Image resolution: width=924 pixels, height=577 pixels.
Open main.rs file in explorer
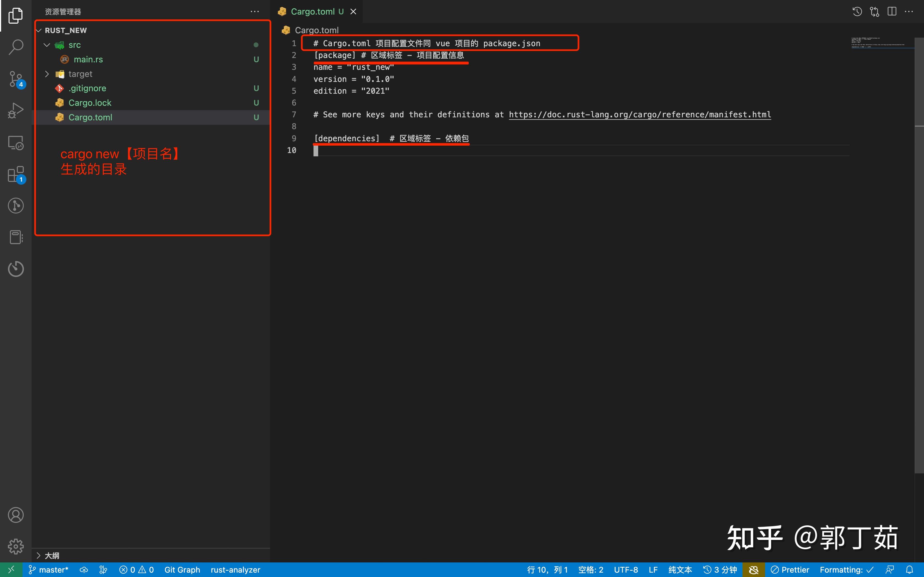pos(88,60)
